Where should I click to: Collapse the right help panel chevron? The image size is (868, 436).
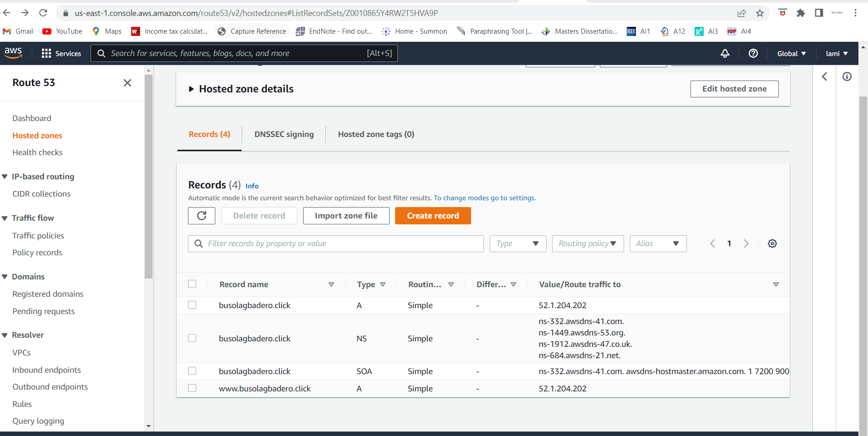(x=825, y=76)
